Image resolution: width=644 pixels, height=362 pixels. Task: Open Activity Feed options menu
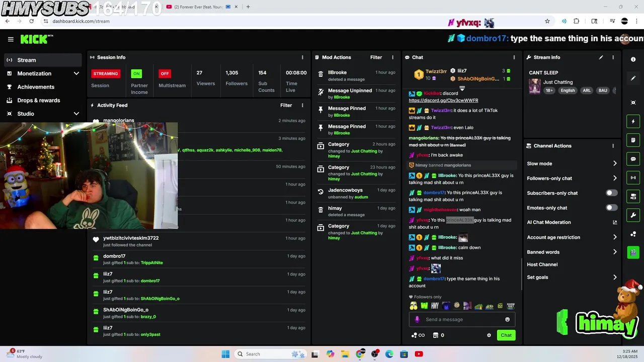[x=302, y=105]
